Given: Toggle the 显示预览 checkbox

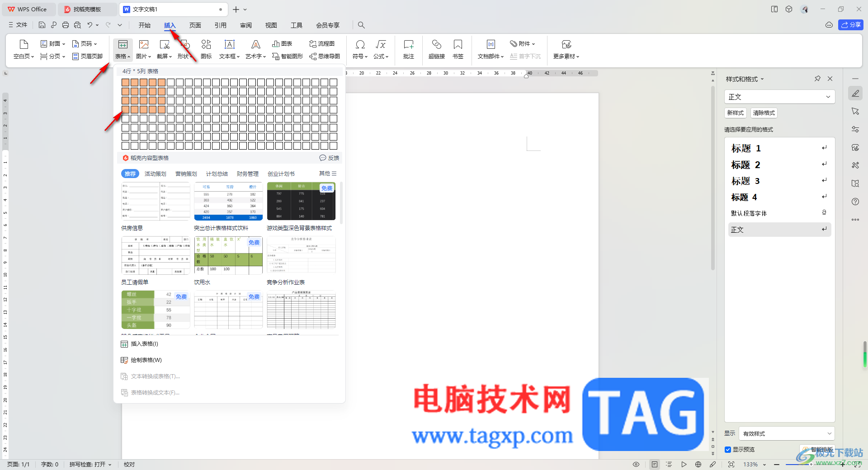Looking at the screenshot, I should (x=728, y=450).
